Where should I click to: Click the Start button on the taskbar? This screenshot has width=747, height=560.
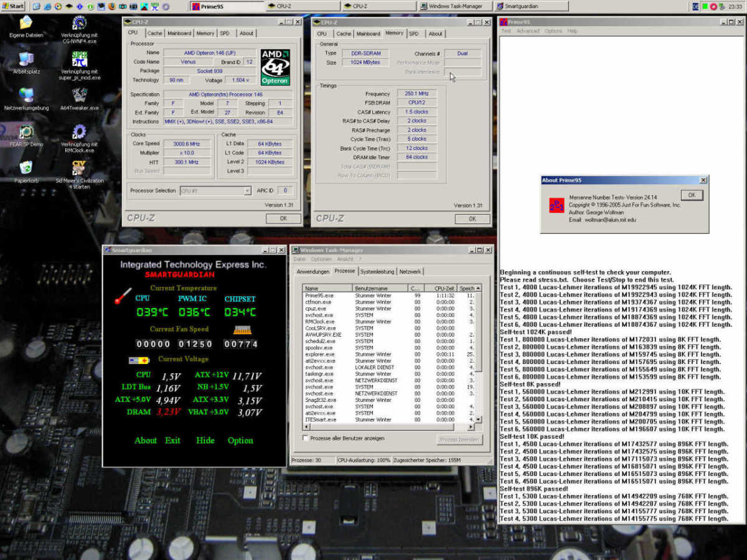pos(13,6)
